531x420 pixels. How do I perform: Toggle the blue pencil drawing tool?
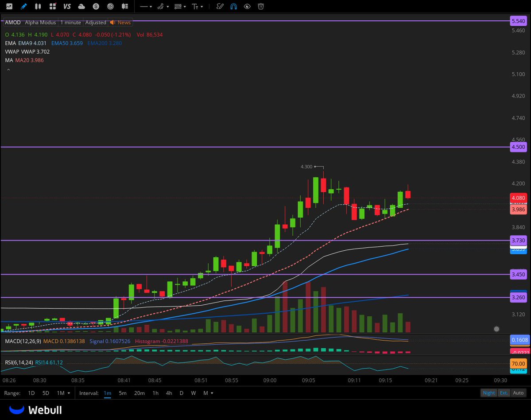coord(24,7)
